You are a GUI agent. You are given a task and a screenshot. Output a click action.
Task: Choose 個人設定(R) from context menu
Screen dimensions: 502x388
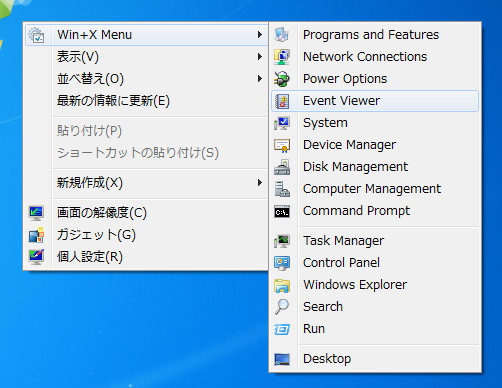pyautogui.click(x=147, y=257)
